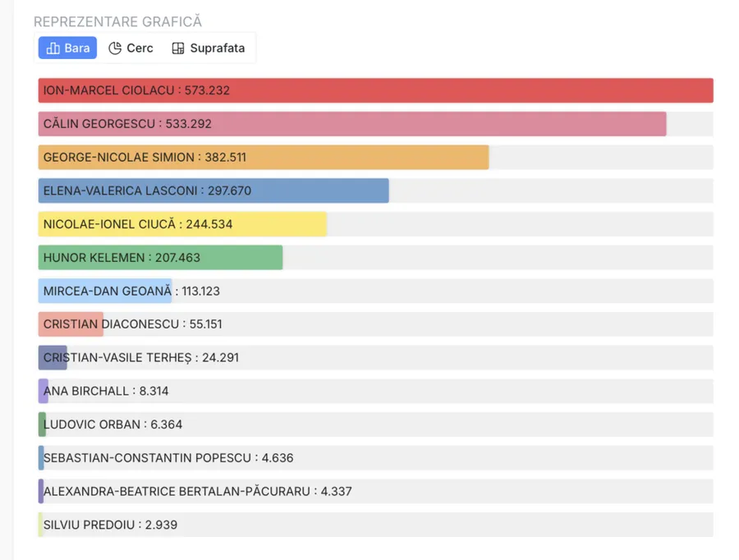739x560 pixels.
Task: Click the Sebastian-Constantin Popescu row
Action: click(x=375, y=458)
